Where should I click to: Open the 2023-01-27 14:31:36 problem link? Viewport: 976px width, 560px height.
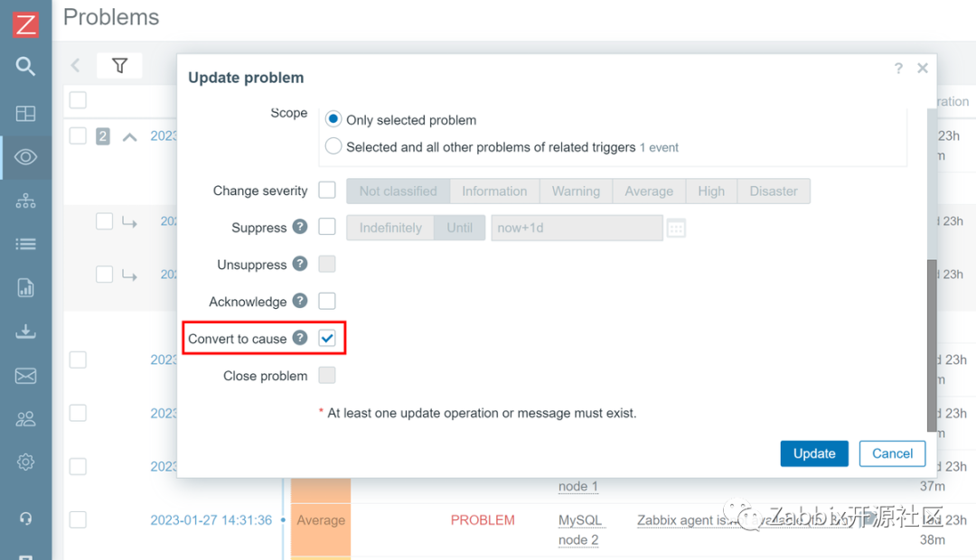211,520
